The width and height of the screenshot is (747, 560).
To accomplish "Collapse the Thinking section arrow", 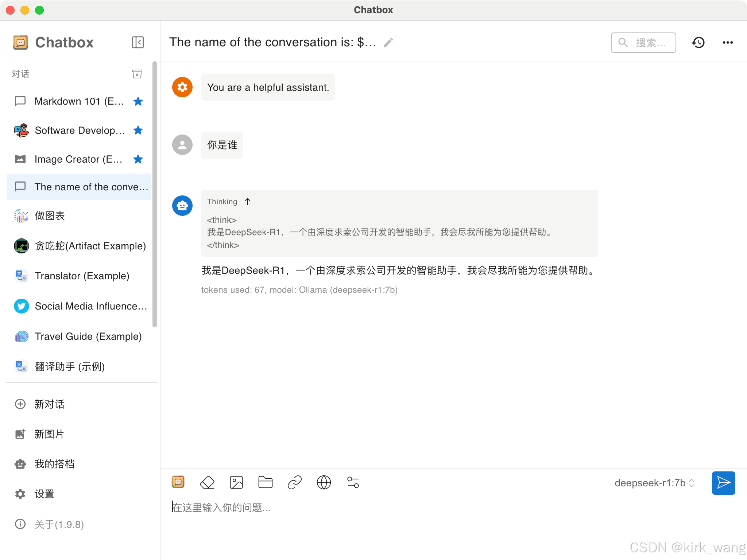I will click(248, 202).
